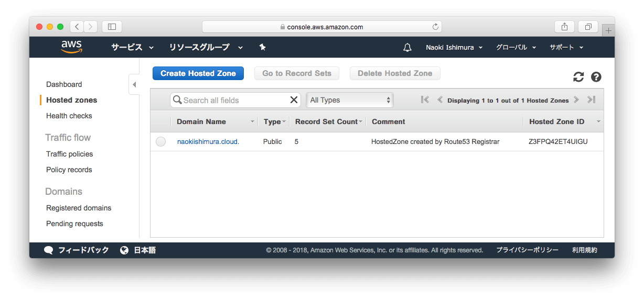Image resolution: width=644 pixels, height=300 pixels.
Task: Select the naokiishimura.cloud. radio button
Action: 160,141
